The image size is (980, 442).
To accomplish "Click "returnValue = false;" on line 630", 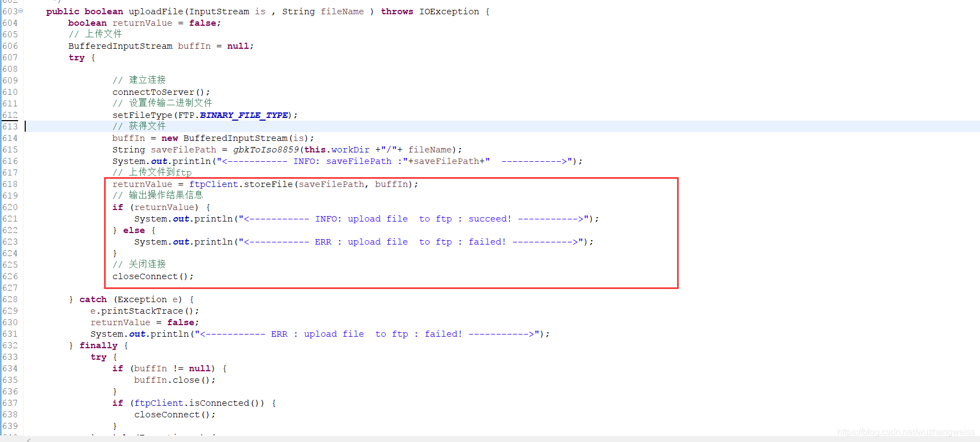I will pos(145,322).
